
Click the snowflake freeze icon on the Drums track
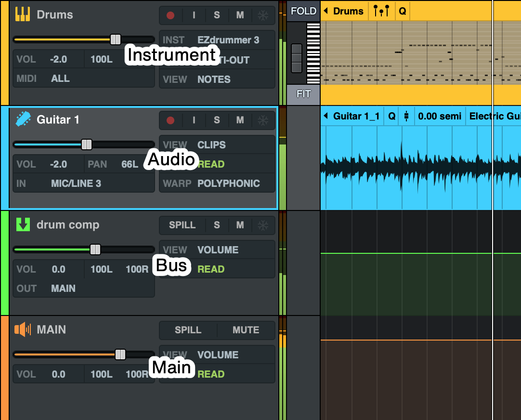click(263, 15)
